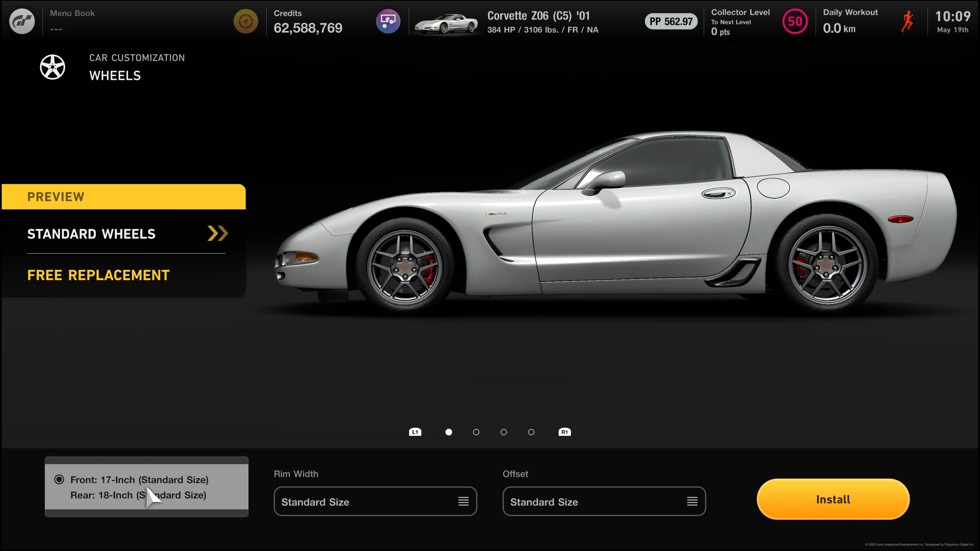Go to the second page dot
The height and width of the screenshot is (551, 980).
point(476,432)
